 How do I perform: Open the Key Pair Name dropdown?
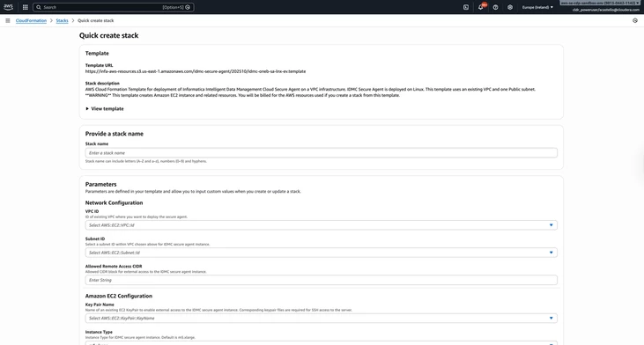click(322, 319)
